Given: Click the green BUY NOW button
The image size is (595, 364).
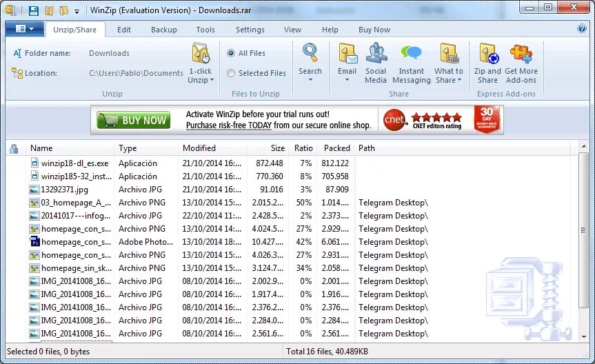Looking at the screenshot, I should pos(133,121).
